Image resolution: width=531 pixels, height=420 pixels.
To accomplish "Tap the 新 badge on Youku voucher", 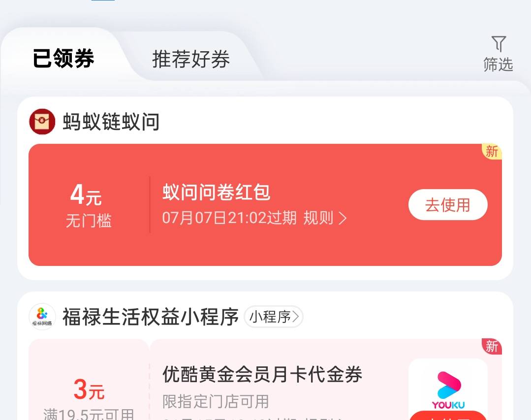I will [492, 347].
